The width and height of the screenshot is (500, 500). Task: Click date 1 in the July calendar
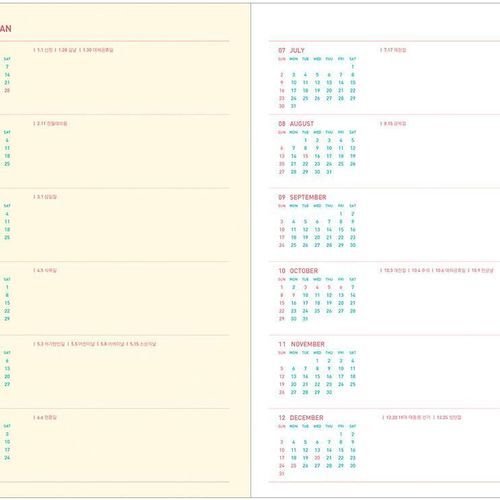(353, 67)
